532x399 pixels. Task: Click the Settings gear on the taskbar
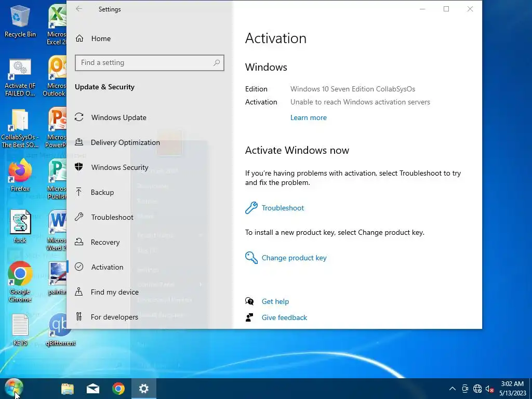(x=144, y=389)
